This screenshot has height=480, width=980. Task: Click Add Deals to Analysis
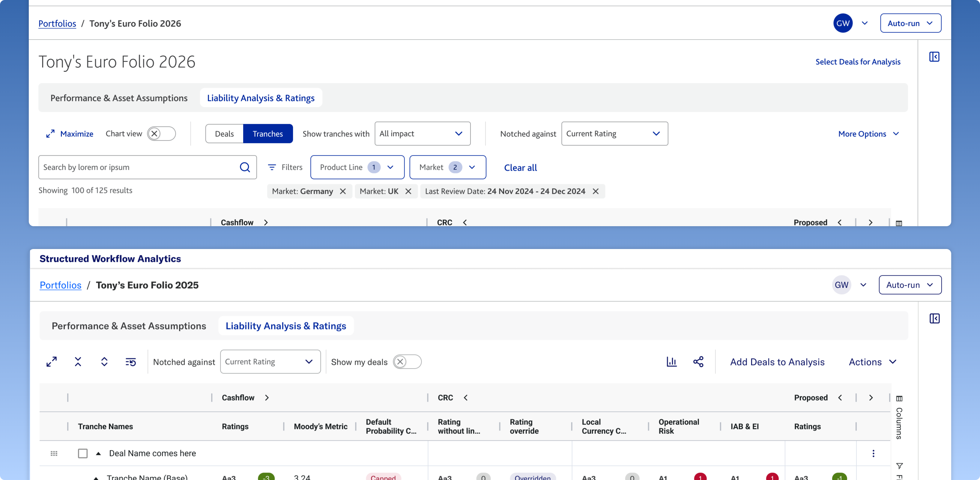(777, 362)
